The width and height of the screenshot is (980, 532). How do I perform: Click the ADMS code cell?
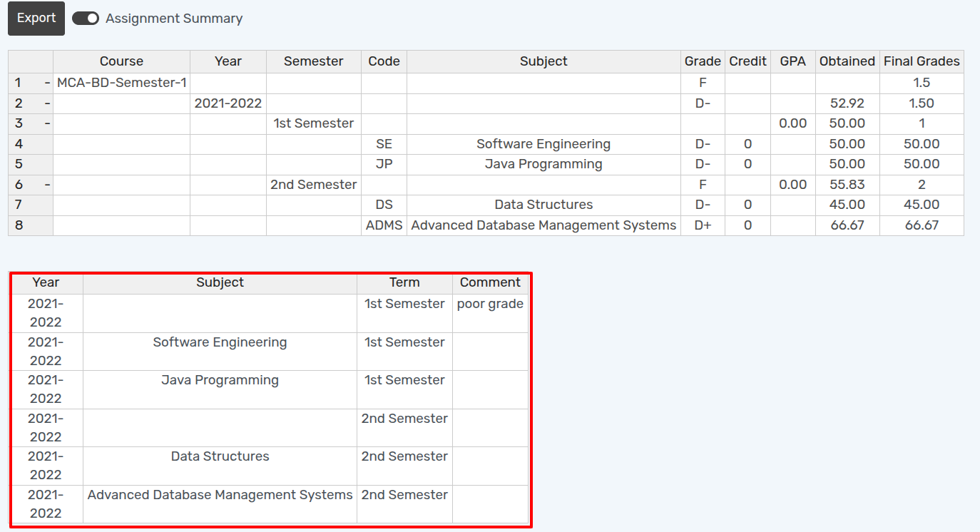click(384, 225)
